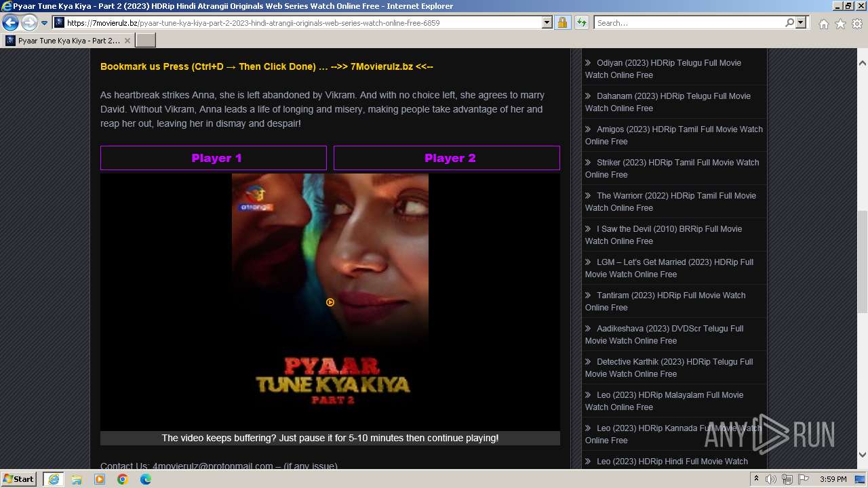Open LGM – Let's Get Married link
Viewport: 868px width, 488px height.
pyautogui.click(x=669, y=268)
